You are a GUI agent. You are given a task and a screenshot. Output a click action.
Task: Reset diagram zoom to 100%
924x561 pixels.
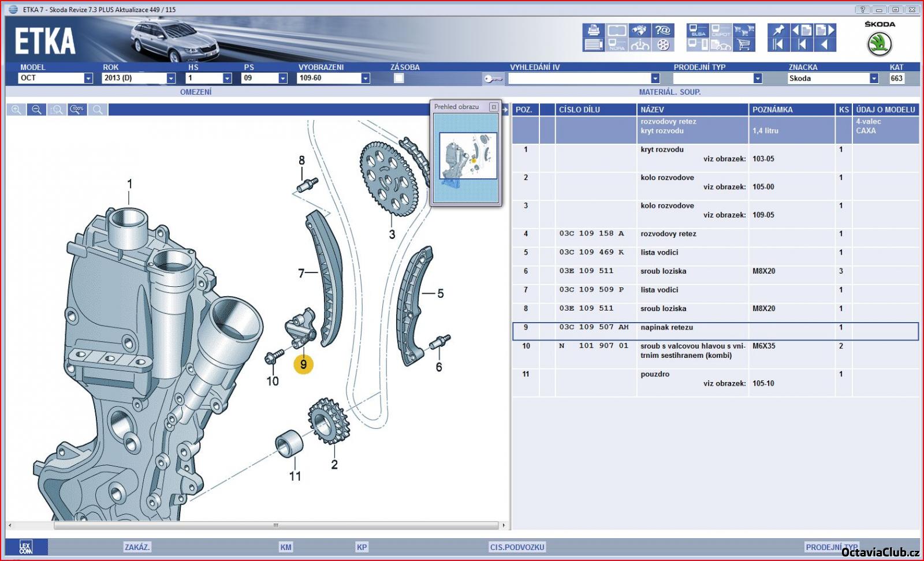click(x=77, y=110)
